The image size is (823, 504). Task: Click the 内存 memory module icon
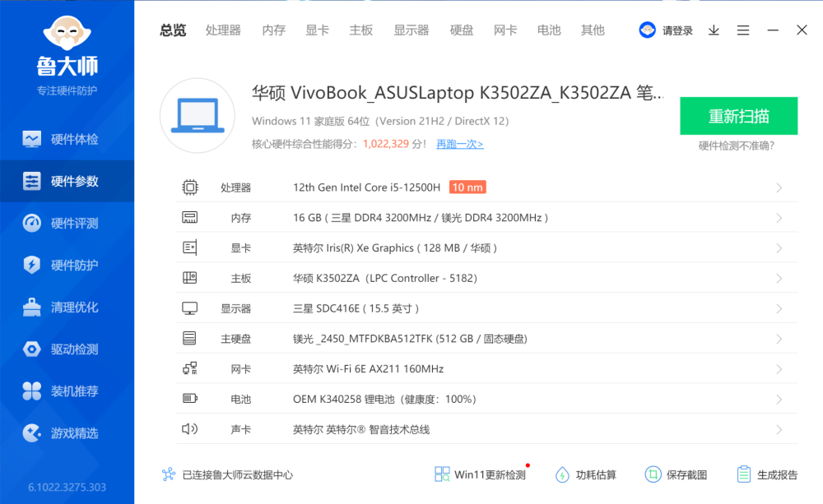(190, 217)
